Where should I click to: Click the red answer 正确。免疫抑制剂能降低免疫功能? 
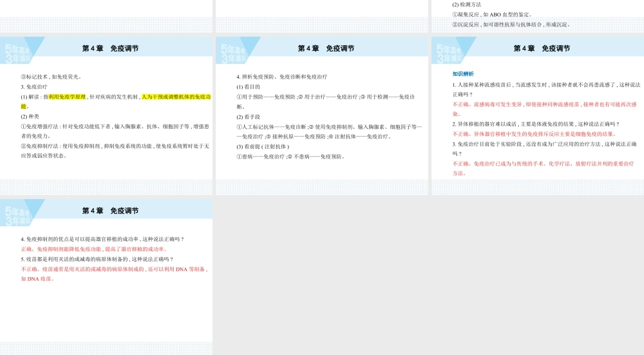[x=94, y=249]
